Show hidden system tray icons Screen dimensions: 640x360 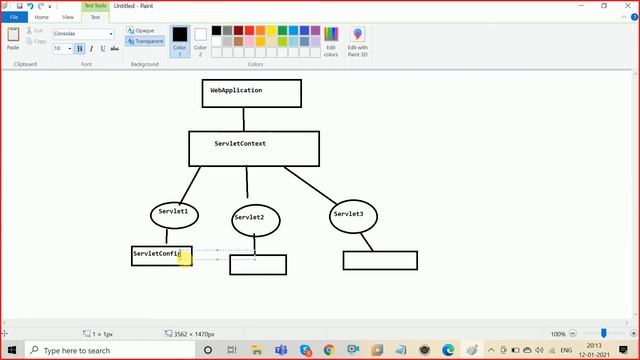[x=491, y=350]
